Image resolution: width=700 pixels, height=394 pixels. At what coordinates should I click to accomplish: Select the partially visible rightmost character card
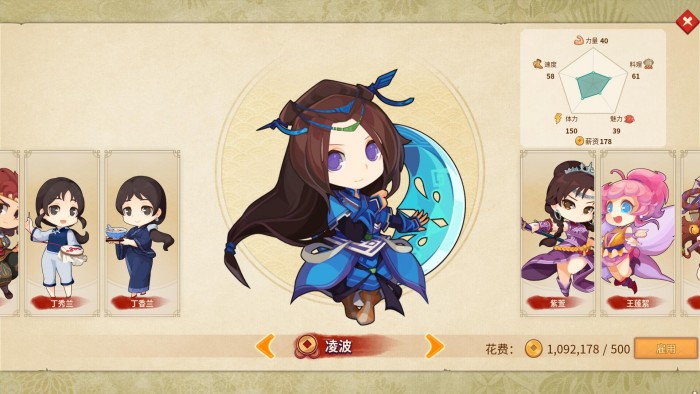click(691, 233)
